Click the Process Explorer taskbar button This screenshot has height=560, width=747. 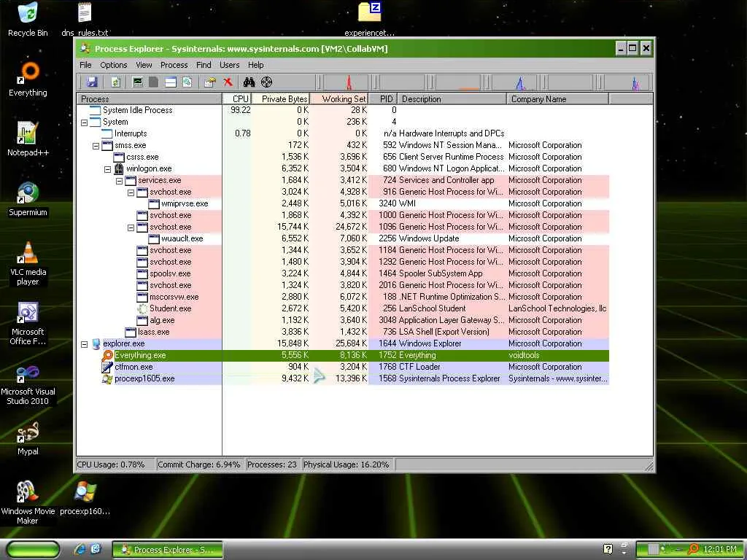point(168,550)
